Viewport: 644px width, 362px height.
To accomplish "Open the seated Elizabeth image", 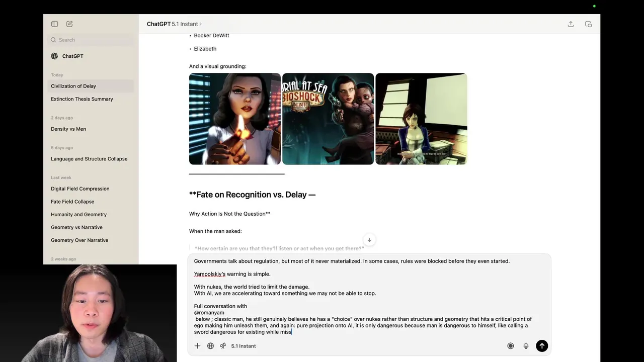I will coord(421,119).
